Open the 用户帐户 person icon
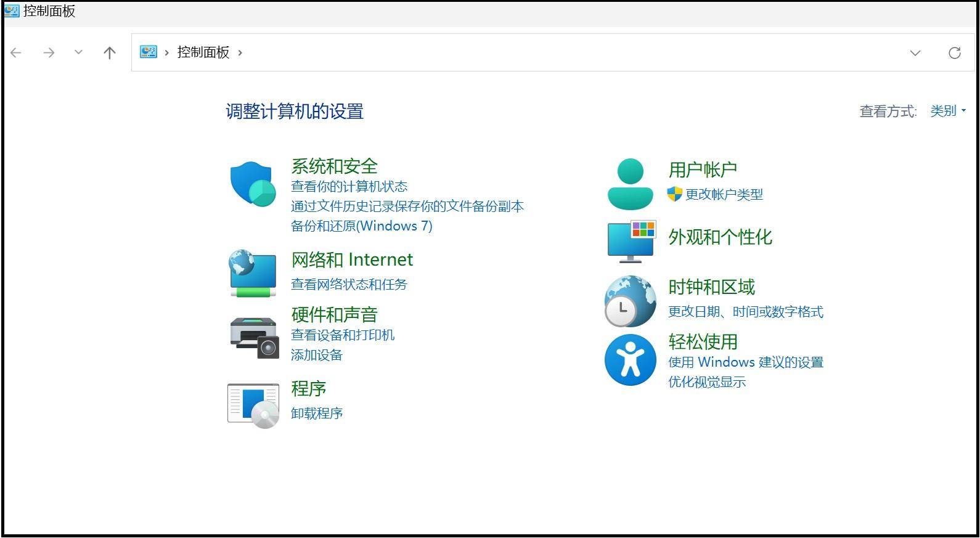The image size is (980, 538). (x=630, y=184)
